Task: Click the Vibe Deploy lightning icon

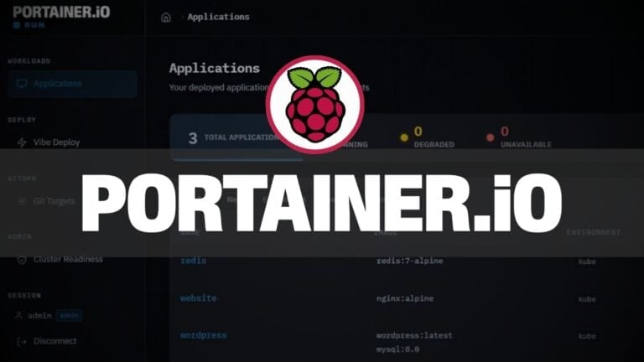Action: 22,142
